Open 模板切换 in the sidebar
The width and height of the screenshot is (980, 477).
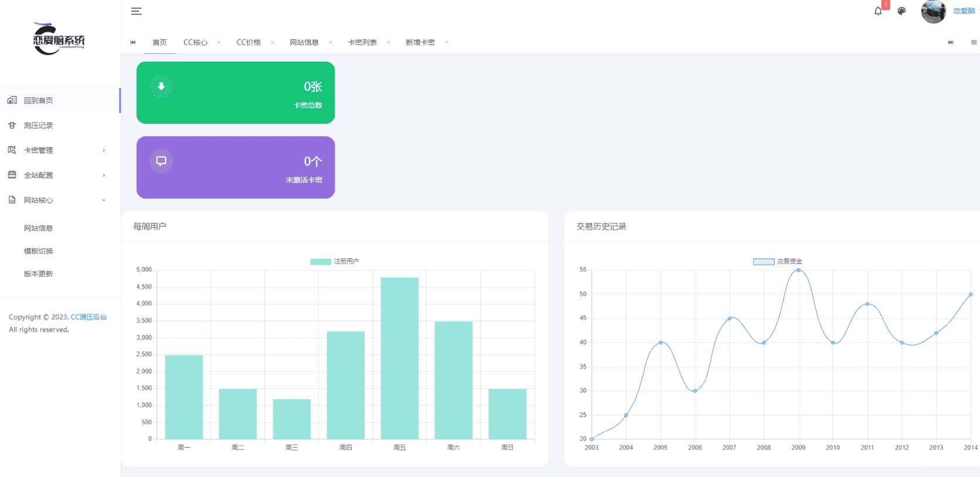[x=39, y=251]
